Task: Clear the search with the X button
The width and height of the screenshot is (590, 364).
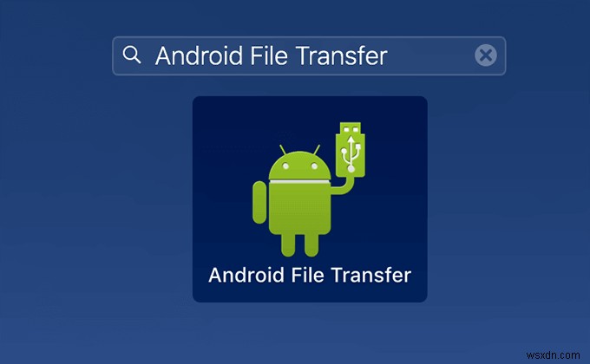Action: point(485,55)
